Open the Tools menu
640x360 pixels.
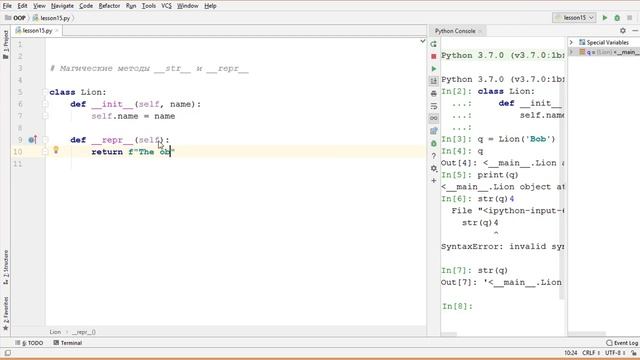pos(149,6)
